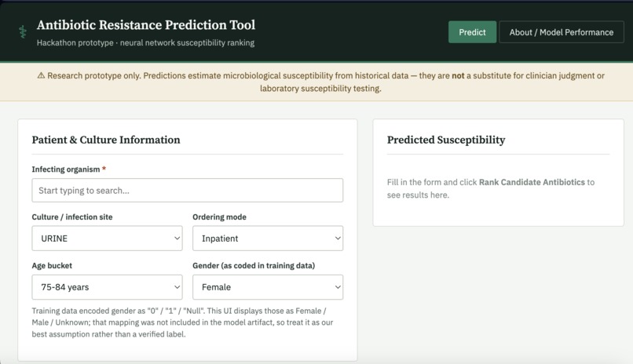Click the Age bucket label
Image resolution: width=633 pixels, height=364 pixels.
[x=52, y=266]
